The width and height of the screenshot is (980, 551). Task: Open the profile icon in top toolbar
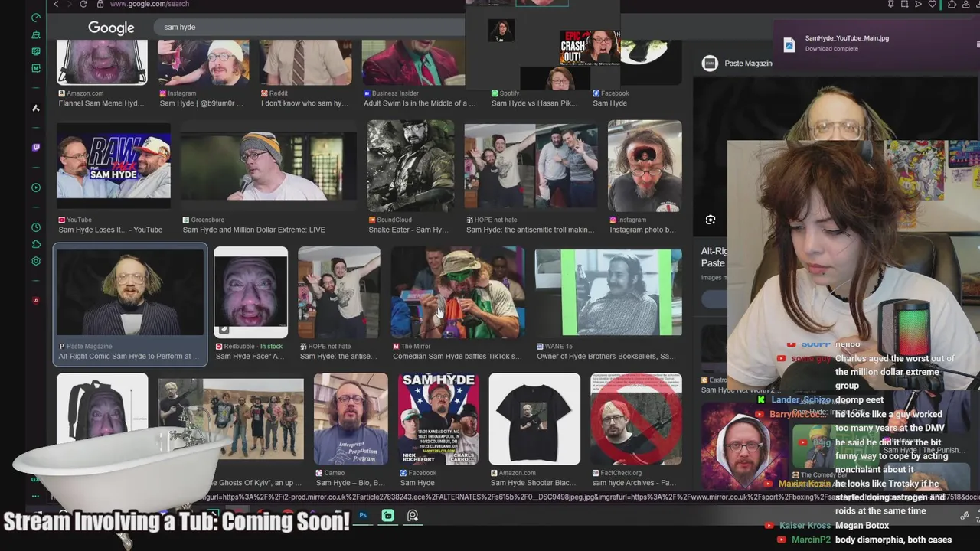coord(965,4)
